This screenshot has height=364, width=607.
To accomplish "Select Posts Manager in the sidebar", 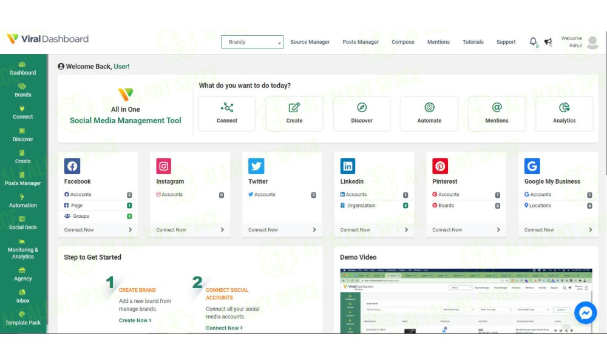I will [x=23, y=179].
